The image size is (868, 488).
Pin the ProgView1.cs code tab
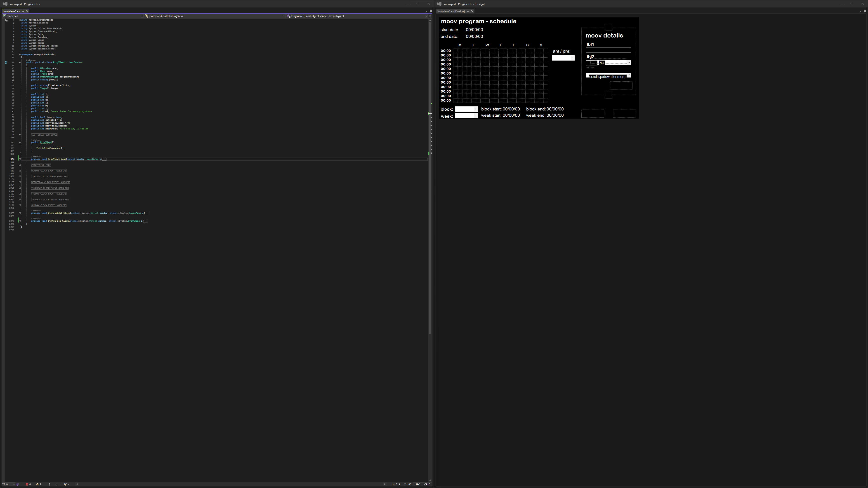pos(23,11)
